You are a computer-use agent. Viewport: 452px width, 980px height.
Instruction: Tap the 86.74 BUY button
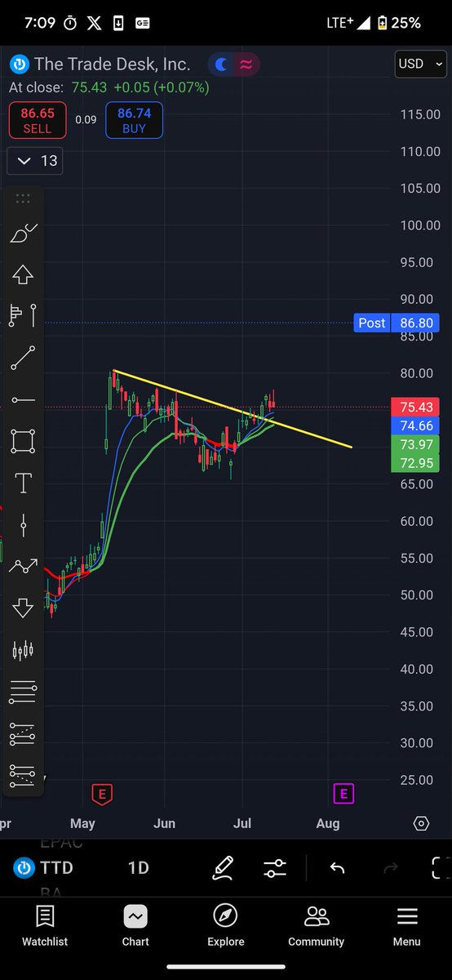click(x=134, y=120)
